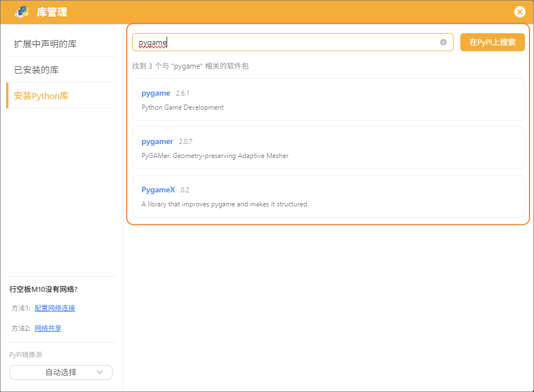
Task: Click the window title text 库管理
Action: pyautogui.click(x=52, y=12)
